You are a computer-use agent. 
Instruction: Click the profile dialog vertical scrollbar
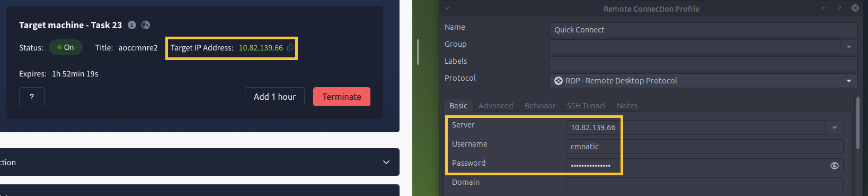[x=857, y=123]
